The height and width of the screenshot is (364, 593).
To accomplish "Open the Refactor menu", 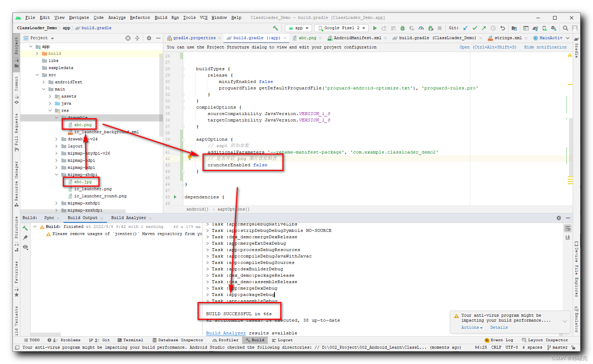I will [140, 17].
